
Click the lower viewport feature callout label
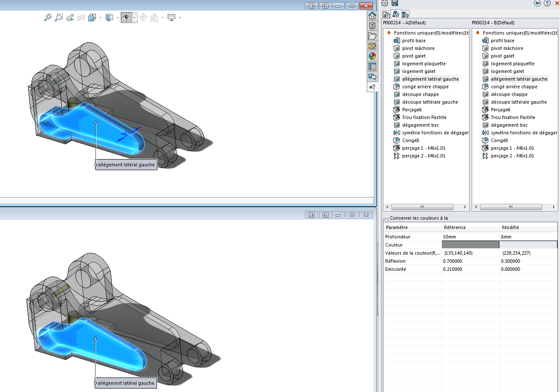click(126, 383)
